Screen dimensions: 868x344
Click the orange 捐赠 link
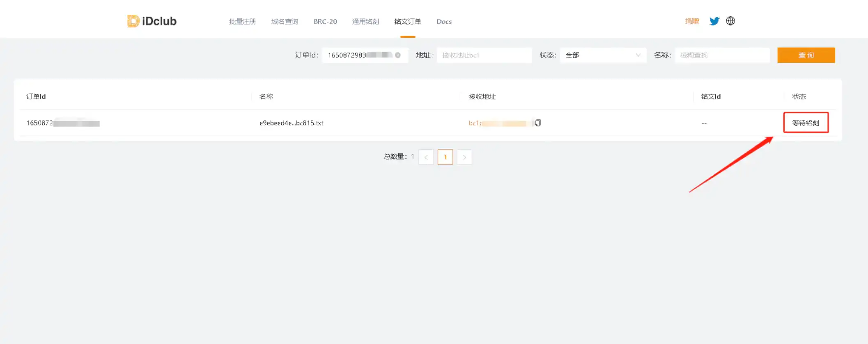pyautogui.click(x=692, y=21)
